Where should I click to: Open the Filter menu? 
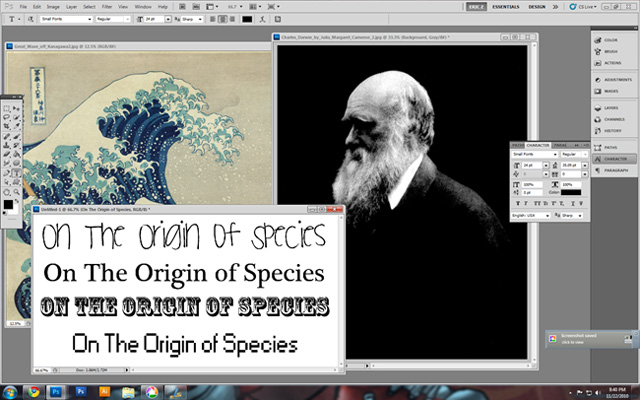pyautogui.click(x=107, y=7)
